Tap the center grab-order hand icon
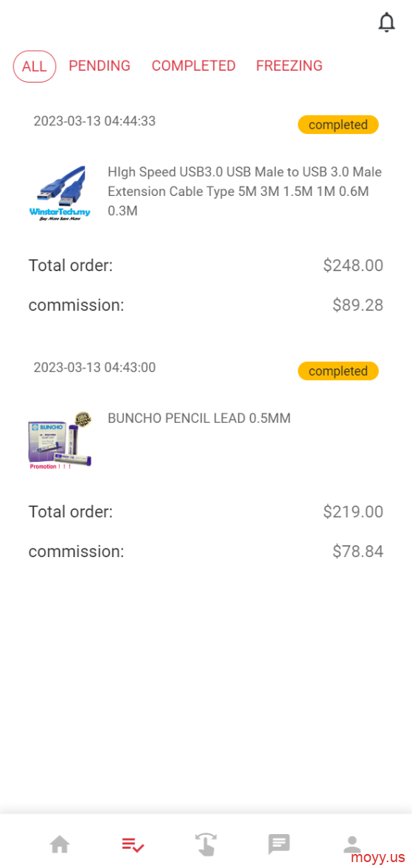Screen dimensions: 412x868 click(x=206, y=844)
